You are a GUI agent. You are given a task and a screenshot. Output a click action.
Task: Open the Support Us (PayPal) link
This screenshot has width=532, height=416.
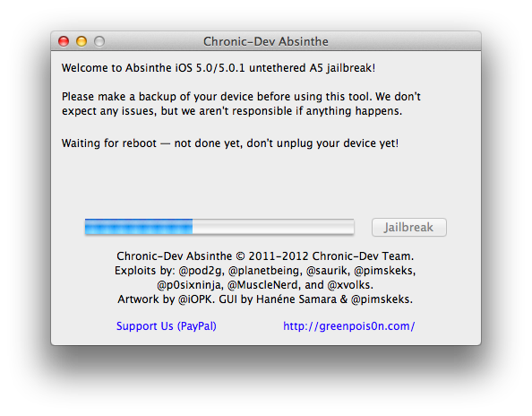pos(167,326)
